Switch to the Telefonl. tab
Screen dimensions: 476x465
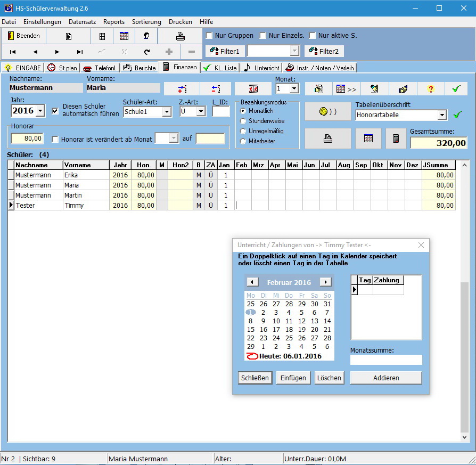pyautogui.click(x=100, y=68)
